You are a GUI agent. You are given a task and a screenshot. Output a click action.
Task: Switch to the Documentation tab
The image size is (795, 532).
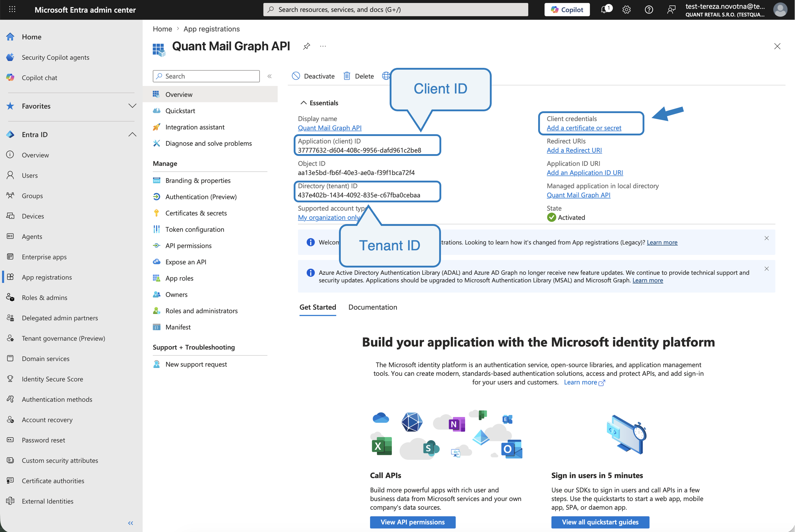373,307
